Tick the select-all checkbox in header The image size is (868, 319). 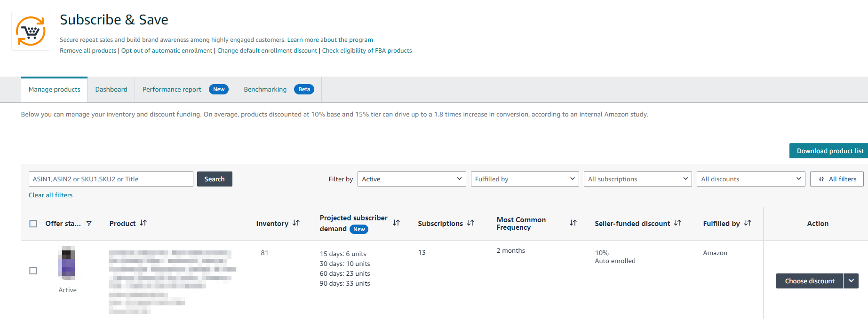[33, 224]
